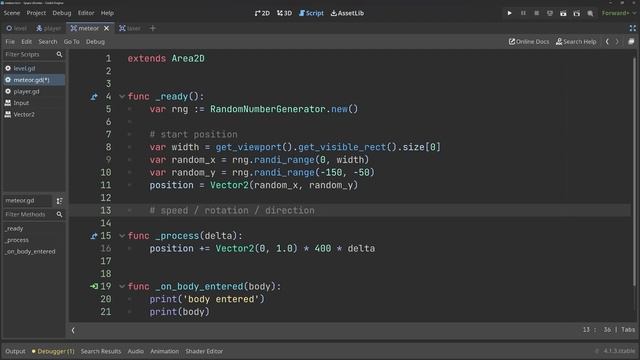Open movie maker mode icon
640x360 pixels.
590,13
